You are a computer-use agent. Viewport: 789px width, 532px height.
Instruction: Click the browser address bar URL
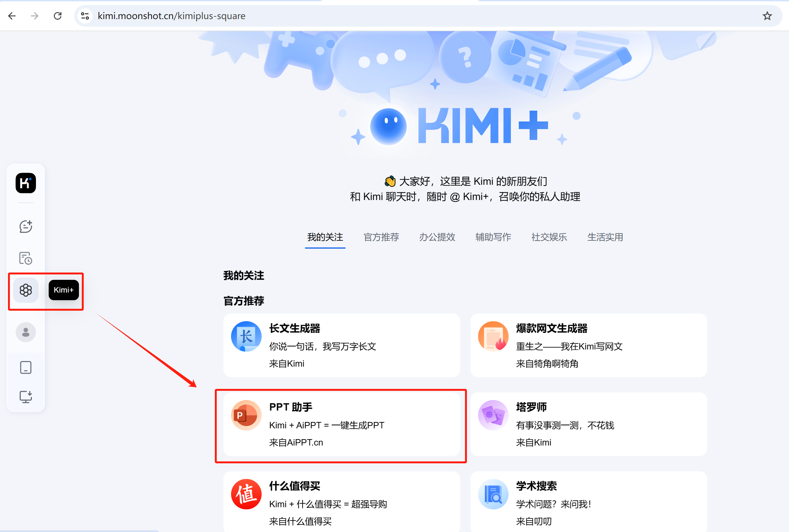click(x=172, y=16)
